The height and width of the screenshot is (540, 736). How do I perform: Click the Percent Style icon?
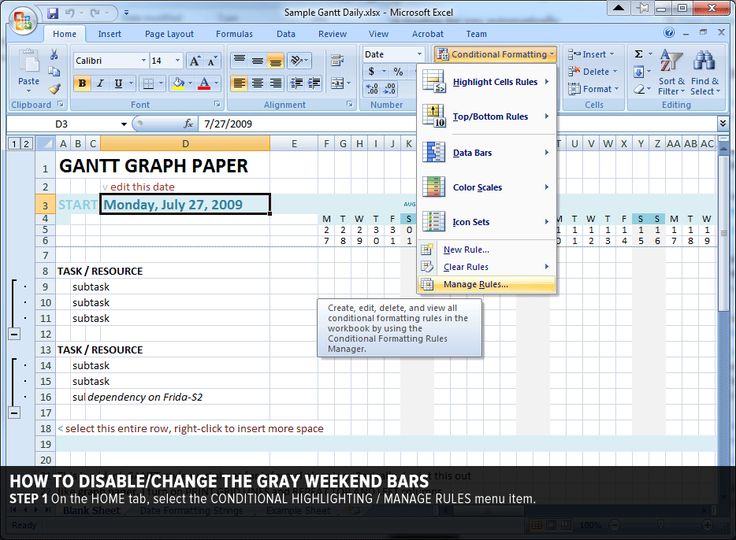tap(398, 71)
